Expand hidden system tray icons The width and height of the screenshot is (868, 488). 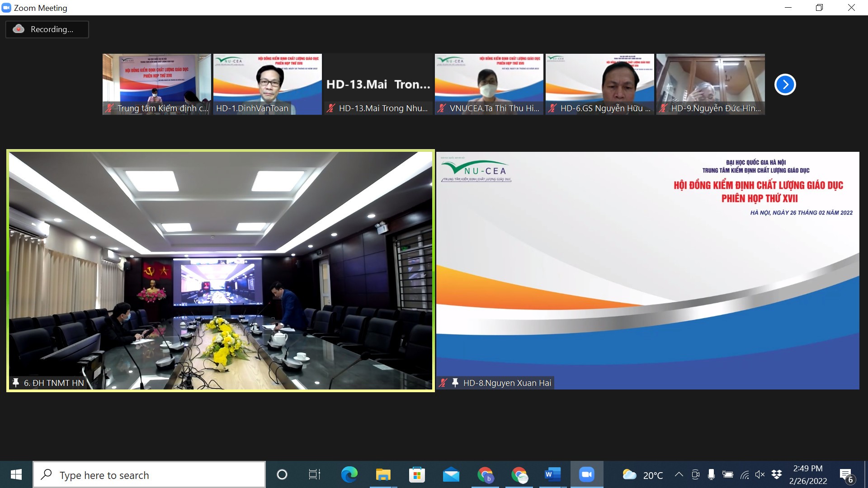coord(679,474)
